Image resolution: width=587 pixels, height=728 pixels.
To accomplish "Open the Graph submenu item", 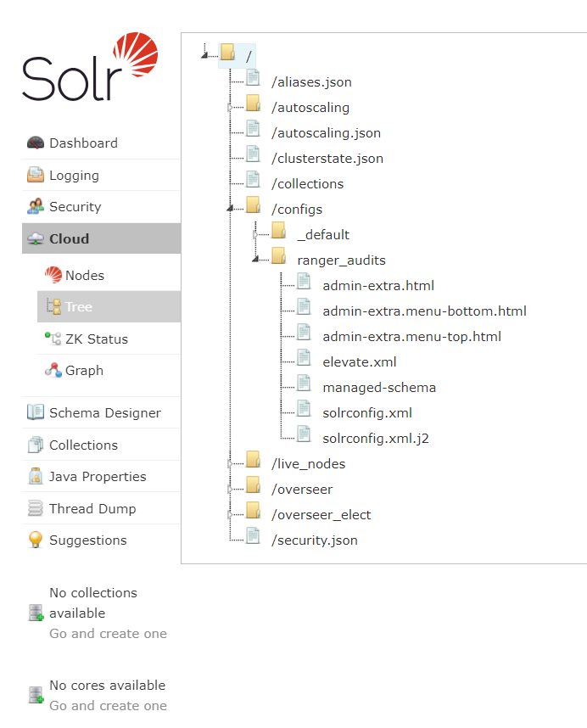I will pos(109,370).
